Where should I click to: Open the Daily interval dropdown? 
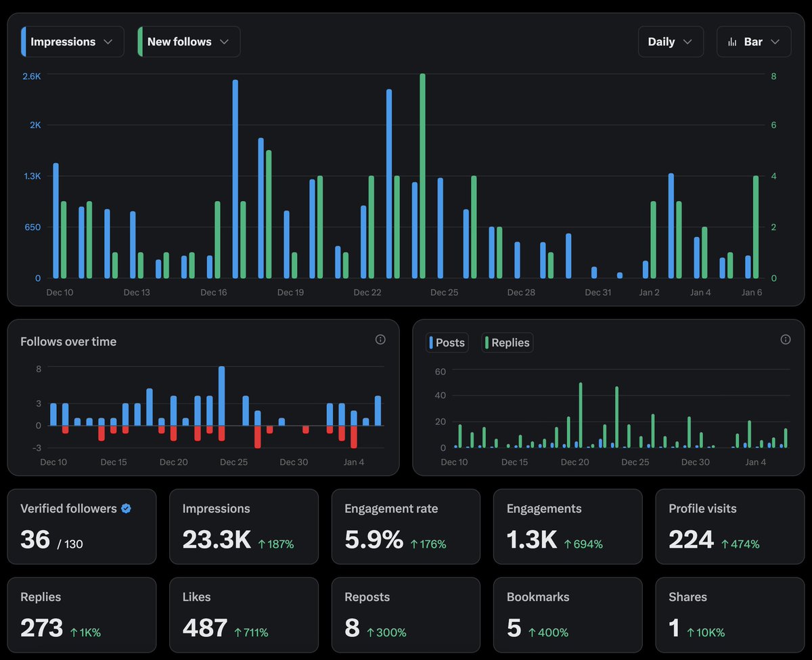click(671, 42)
